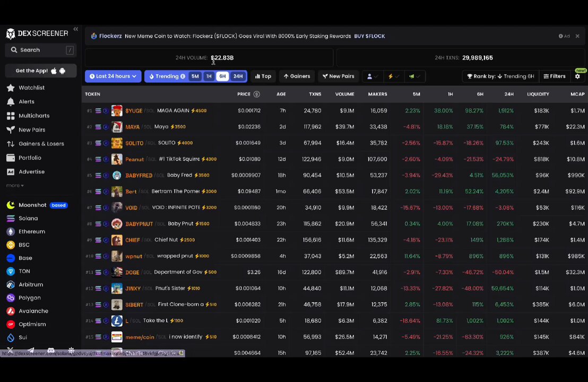Image resolution: width=588 pixels, height=382 pixels.
Task: Click the Gainers button
Action: click(297, 76)
